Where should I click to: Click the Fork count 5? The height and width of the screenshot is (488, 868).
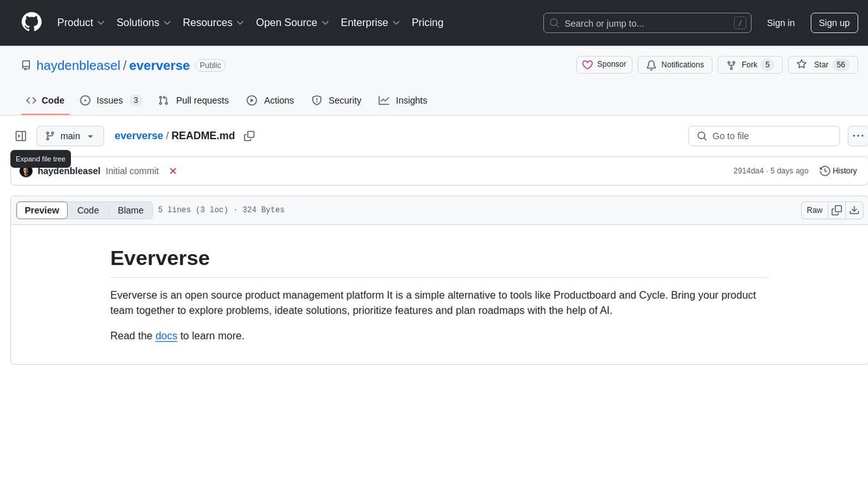[x=768, y=65]
